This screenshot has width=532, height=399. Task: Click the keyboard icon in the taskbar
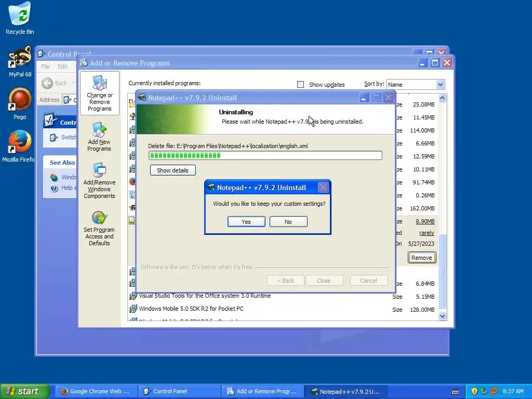point(455,392)
